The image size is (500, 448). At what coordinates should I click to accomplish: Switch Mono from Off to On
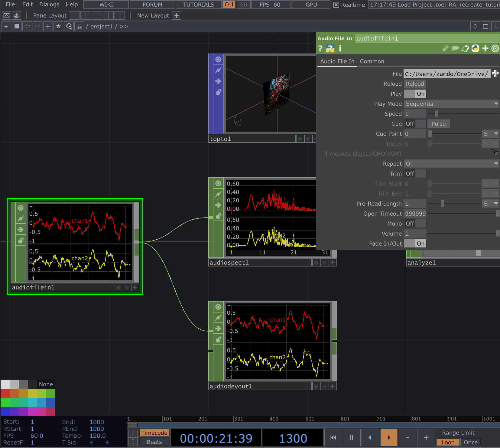coord(420,224)
